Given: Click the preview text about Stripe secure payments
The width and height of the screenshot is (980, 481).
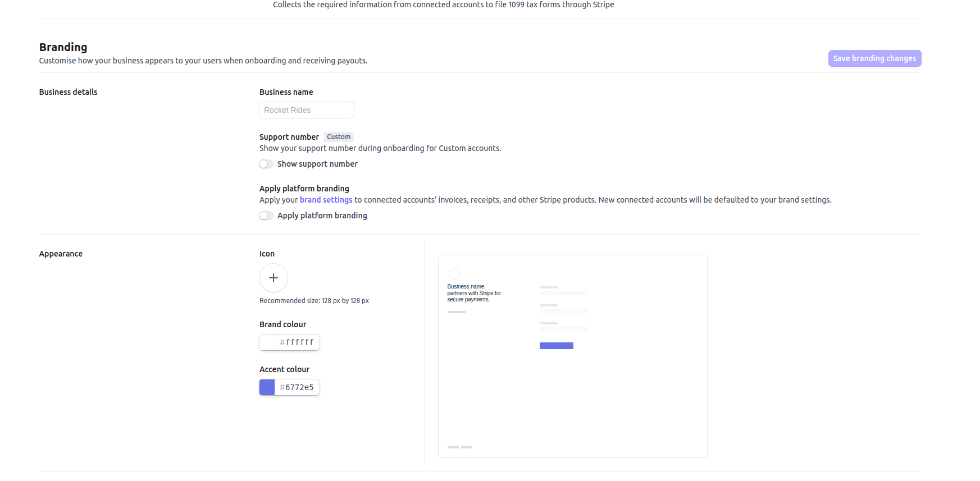Looking at the screenshot, I should pos(474,293).
